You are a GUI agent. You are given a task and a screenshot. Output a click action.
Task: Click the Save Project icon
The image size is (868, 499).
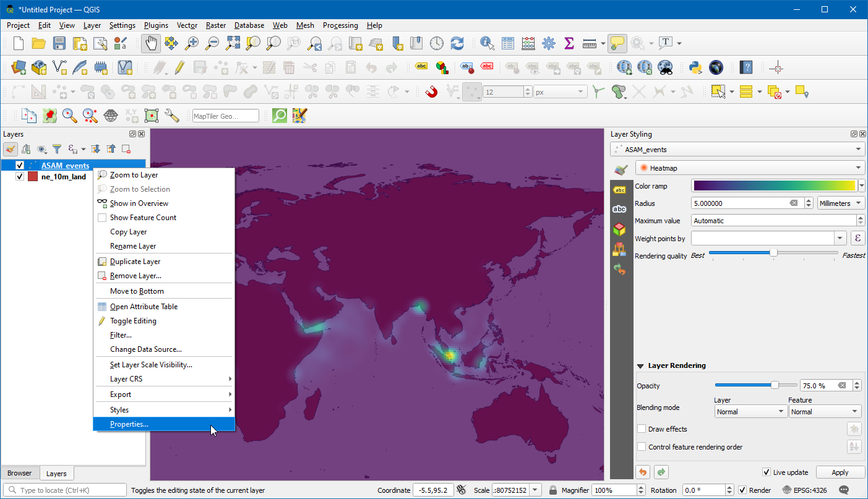[59, 43]
